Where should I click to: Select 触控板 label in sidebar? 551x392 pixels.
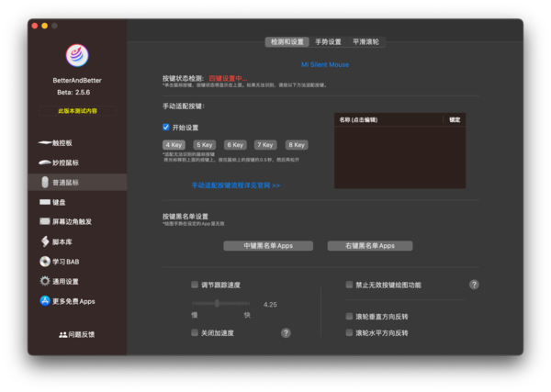pyautogui.click(x=62, y=142)
